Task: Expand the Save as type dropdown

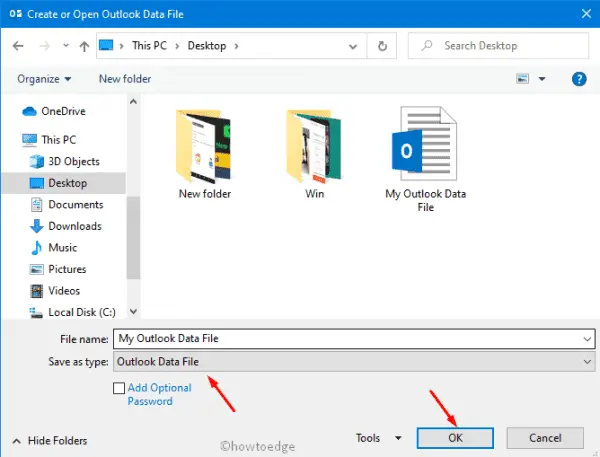Action: [x=585, y=361]
